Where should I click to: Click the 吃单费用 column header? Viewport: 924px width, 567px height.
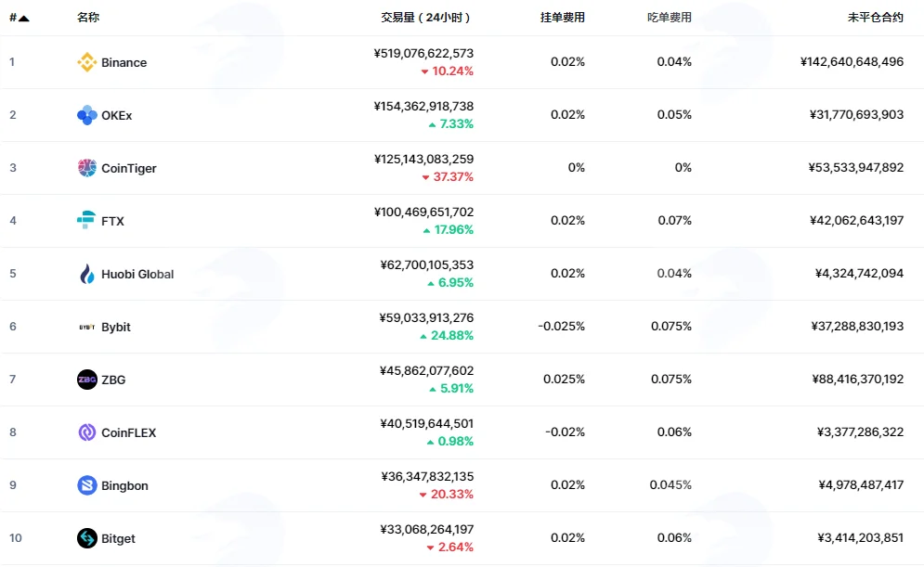click(669, 18)
